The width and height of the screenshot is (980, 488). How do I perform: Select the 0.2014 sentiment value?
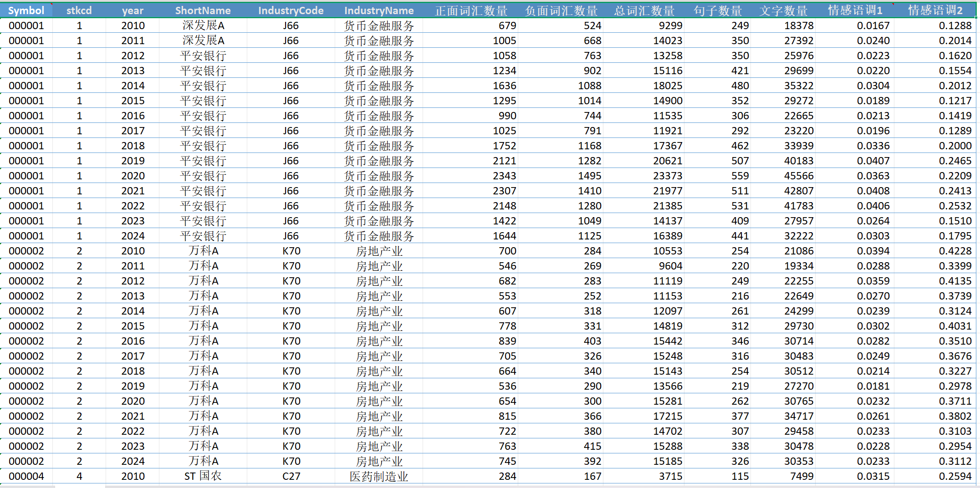click(x=935, y=41)
